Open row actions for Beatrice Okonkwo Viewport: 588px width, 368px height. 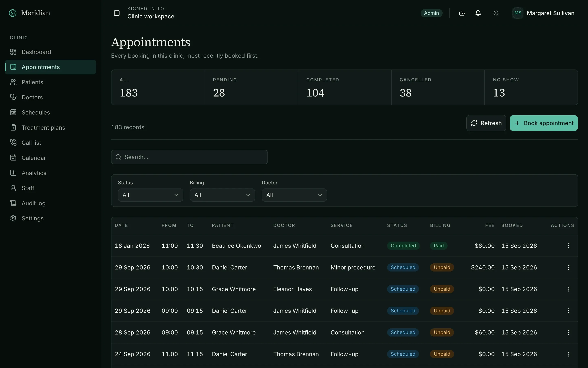coord(569,246)
